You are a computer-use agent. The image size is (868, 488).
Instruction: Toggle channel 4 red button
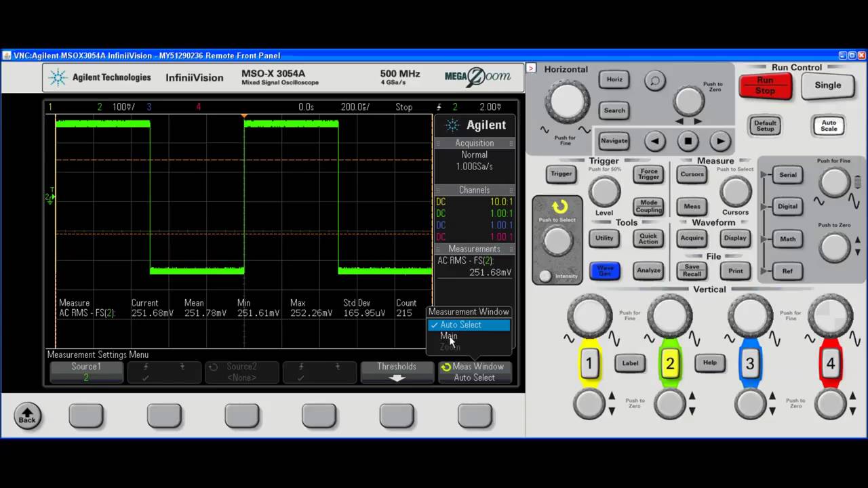point(830,363)
